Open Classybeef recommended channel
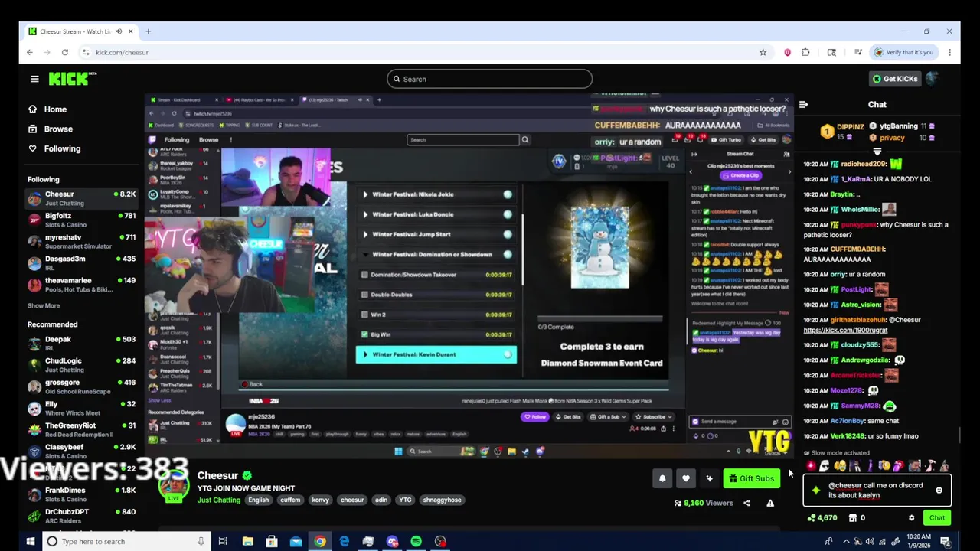The width and height of the screenshot is (980, 551). click(x=81, y=451)
